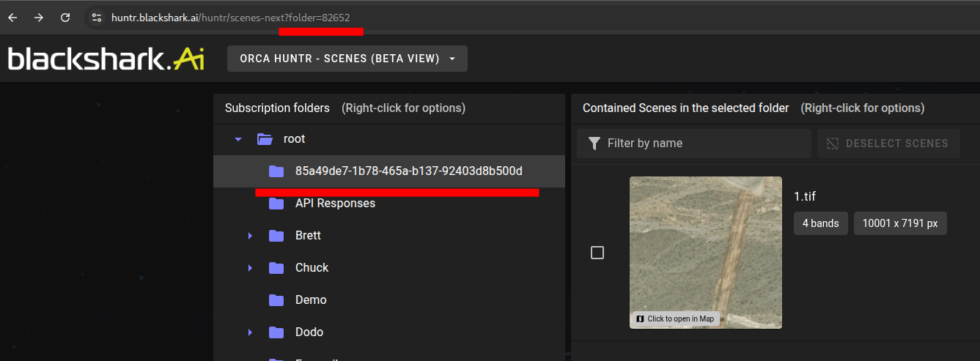
Task: Click the folder icon beside 85a49de7 entry
Action: click(x=276, y=171)
